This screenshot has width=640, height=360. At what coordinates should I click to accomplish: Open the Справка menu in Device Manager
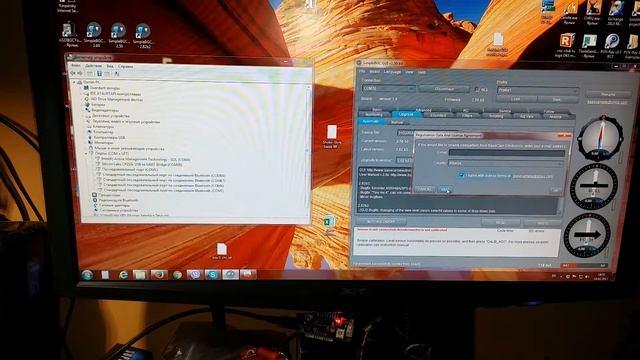[126, 66]
